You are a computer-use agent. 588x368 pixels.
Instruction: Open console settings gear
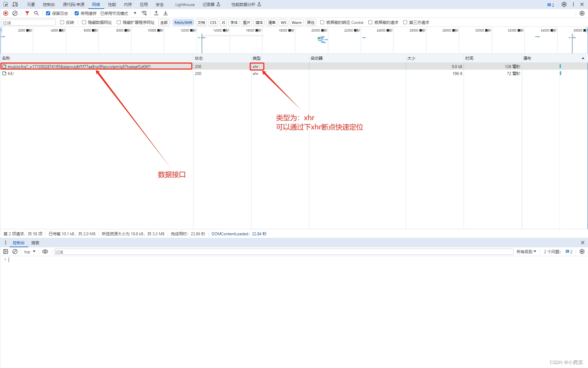[582, 252]
